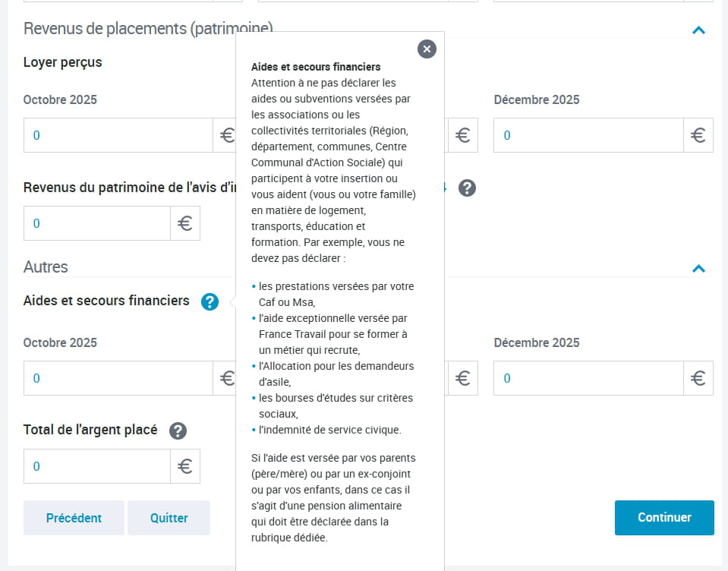
Task: Click euro icon of Aides Décembre 2025
Action: click(x=698, y=378)
